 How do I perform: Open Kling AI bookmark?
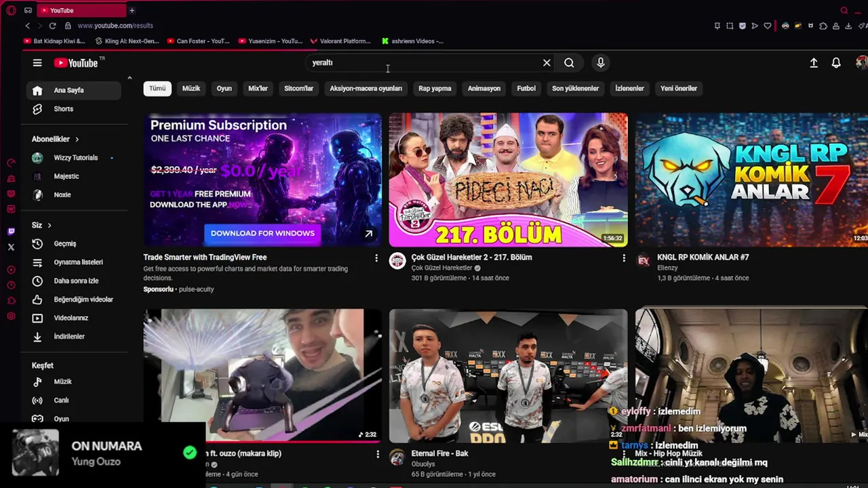(127, 41)
